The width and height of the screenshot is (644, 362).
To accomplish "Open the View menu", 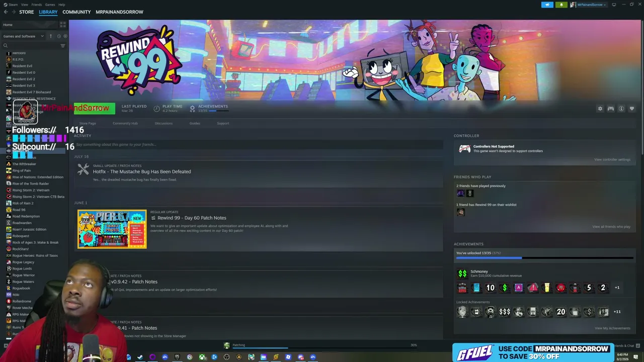I will click(x=25, y=5).
